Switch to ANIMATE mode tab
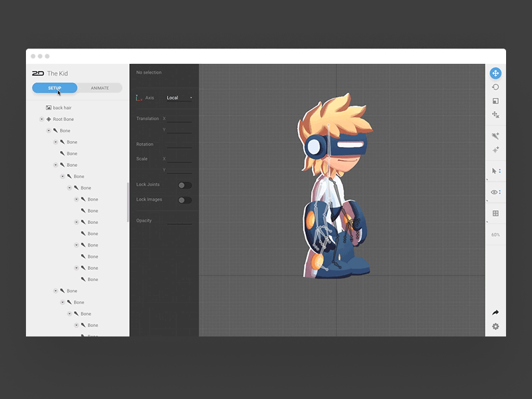Screen dimensions: 532x399 pos(100,88)
